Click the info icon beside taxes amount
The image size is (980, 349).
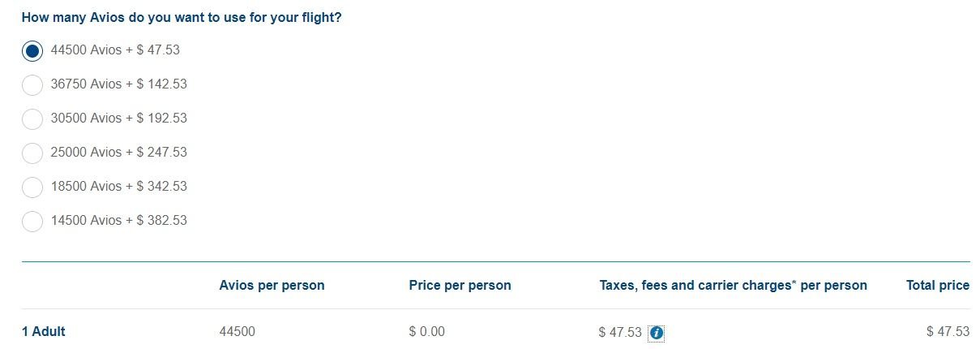tap(657, 333)
